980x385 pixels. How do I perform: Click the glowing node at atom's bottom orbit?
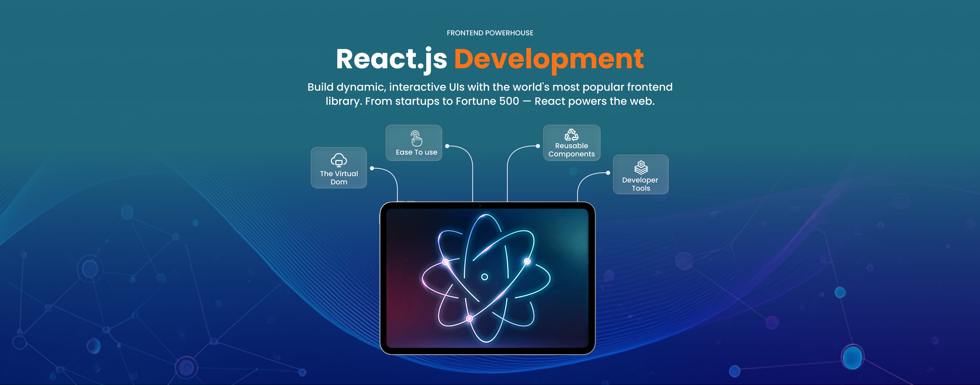[x=469, y=318]
